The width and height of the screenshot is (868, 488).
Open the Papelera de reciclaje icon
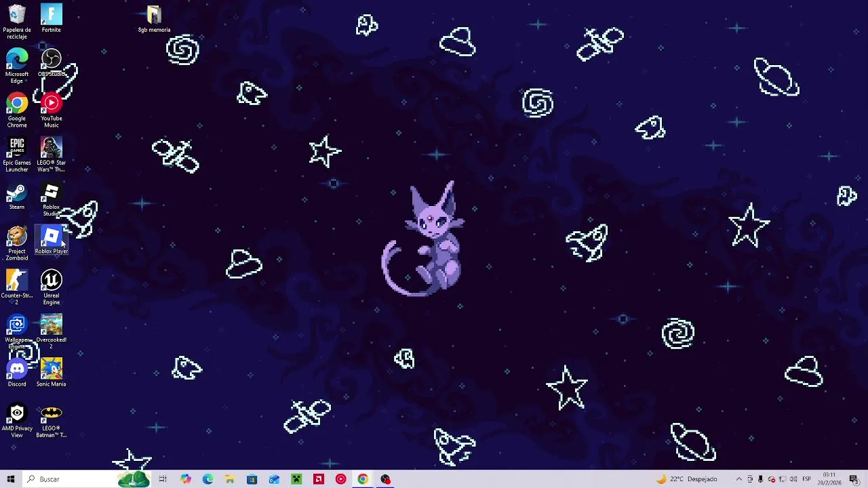click(17, 22)
